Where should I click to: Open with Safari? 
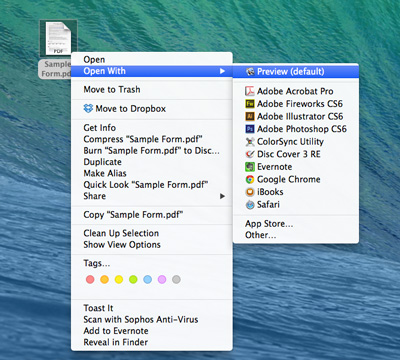[x=296, y=205]
